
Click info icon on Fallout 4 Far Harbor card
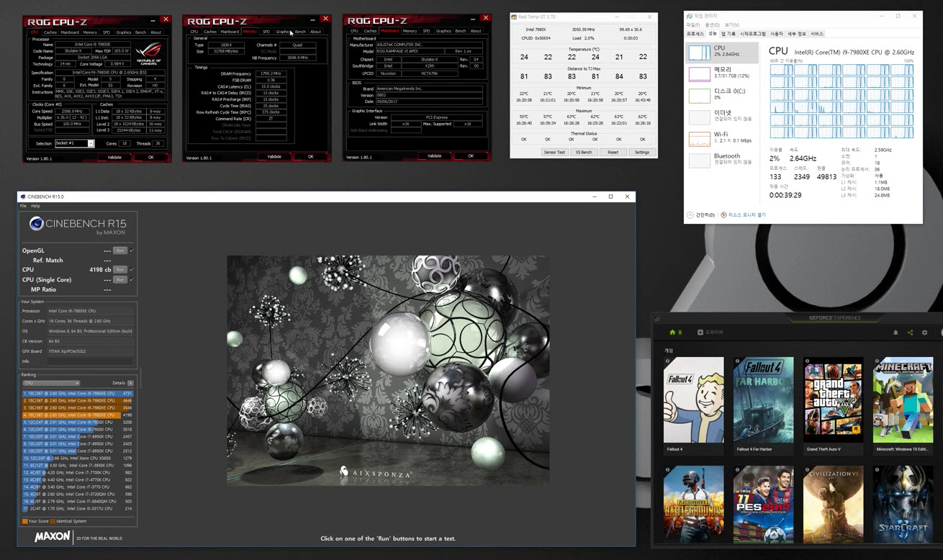(x=737, y=361)
